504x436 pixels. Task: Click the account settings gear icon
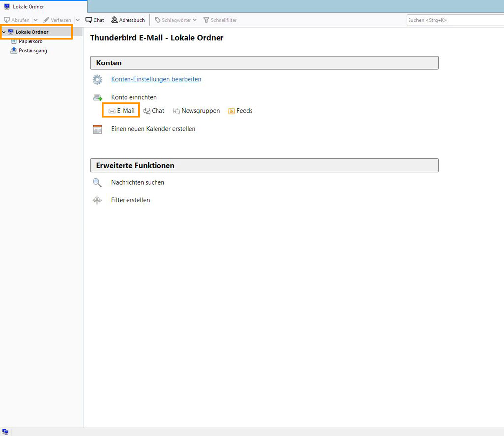(97, 79)
